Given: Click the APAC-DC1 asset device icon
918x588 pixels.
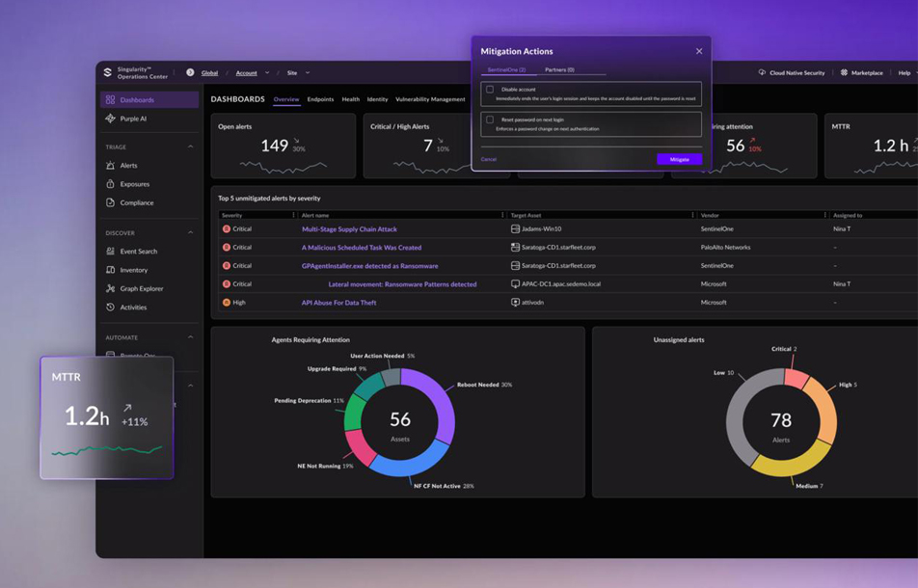Looking at the screenshot, I should pyautogui.click(x=515, y=284).
